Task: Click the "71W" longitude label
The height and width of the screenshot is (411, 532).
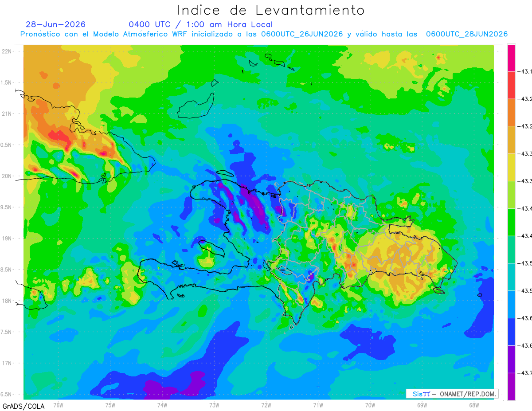Action: [x=318, y=405]
